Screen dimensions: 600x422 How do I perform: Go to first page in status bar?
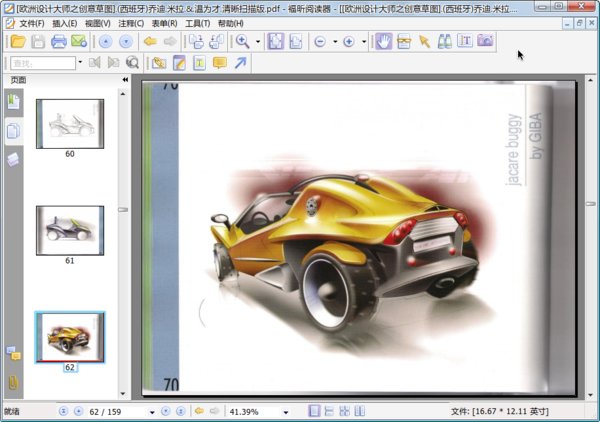pos(63,411)
